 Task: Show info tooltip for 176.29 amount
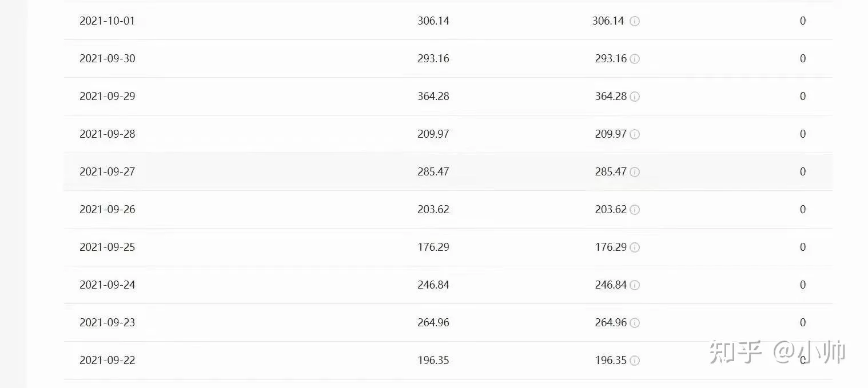coord(635,247)
